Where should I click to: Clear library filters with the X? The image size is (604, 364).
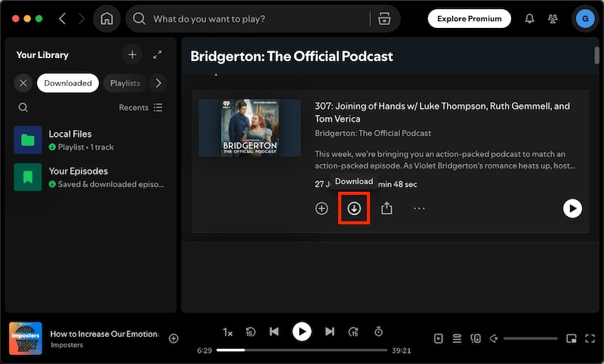point(23,83)
